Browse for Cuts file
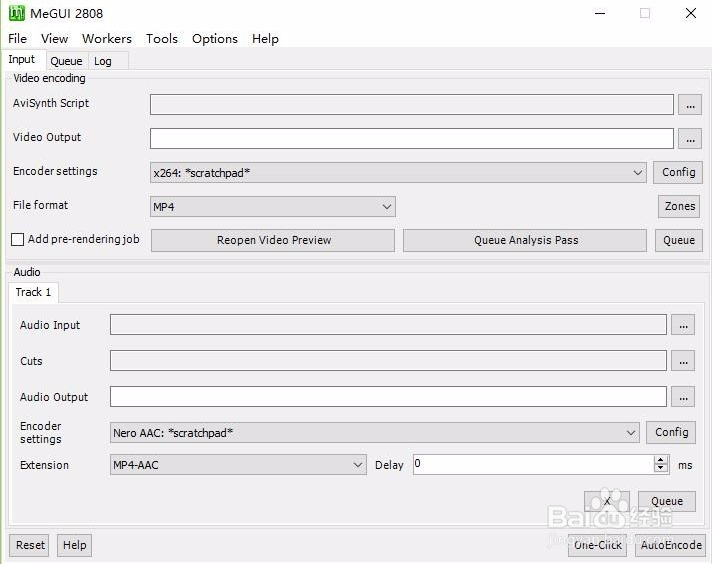Viewport: 712px width, 564px height. click(683, 361)
